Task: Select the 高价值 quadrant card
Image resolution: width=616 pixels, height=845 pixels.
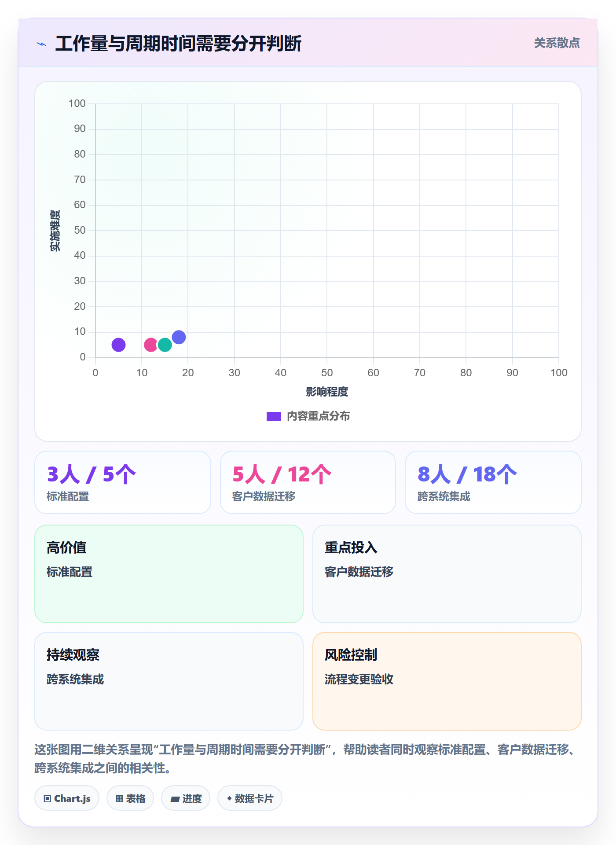Action: pyautogui.click(x=169, y=574)
